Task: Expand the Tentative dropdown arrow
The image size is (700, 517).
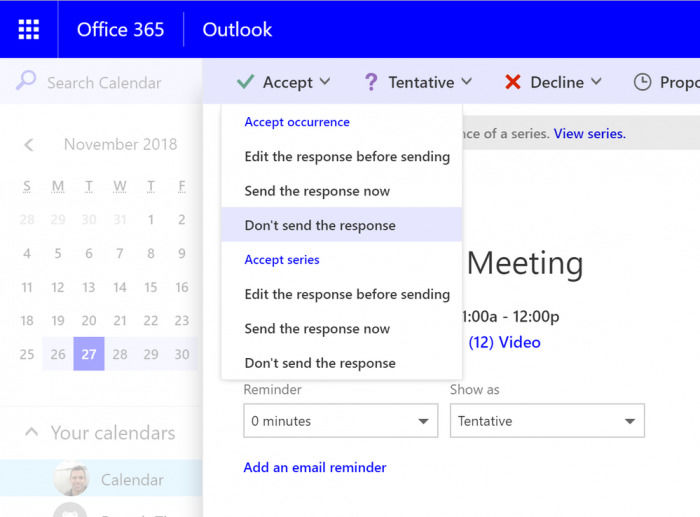Action: pos(467,82)
